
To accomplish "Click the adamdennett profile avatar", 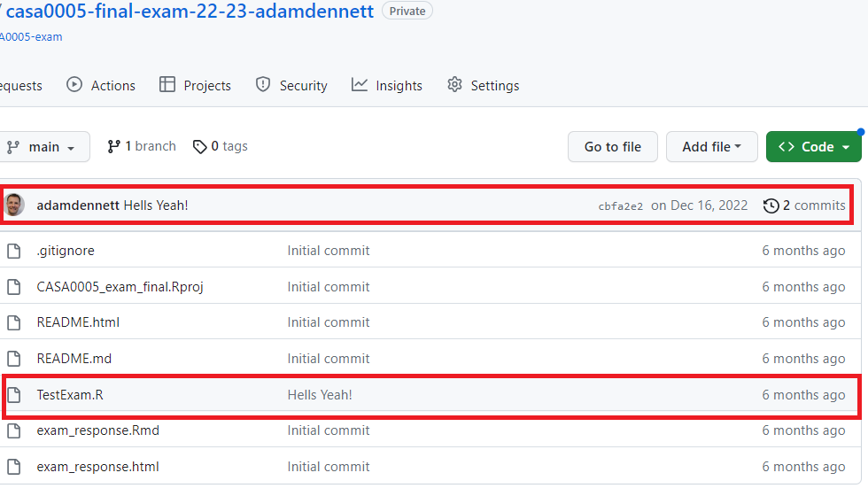I will [14, 205].
